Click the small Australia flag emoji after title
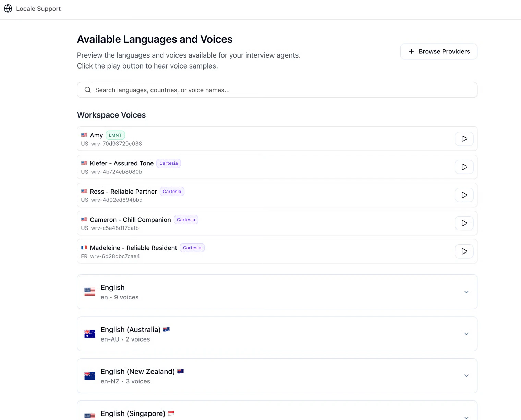Viewport: 521px width, 420px height. click(x=167, y=329)
